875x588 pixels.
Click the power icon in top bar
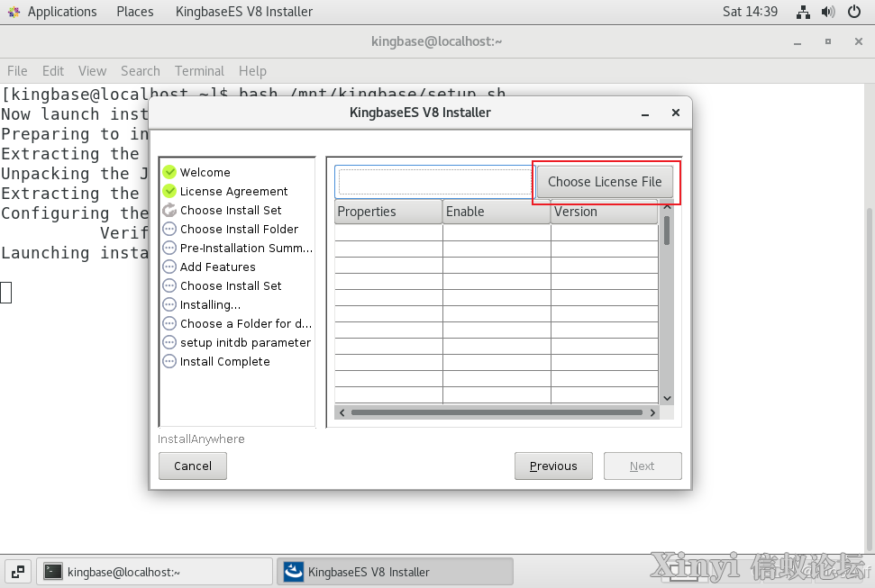(853, 12)
